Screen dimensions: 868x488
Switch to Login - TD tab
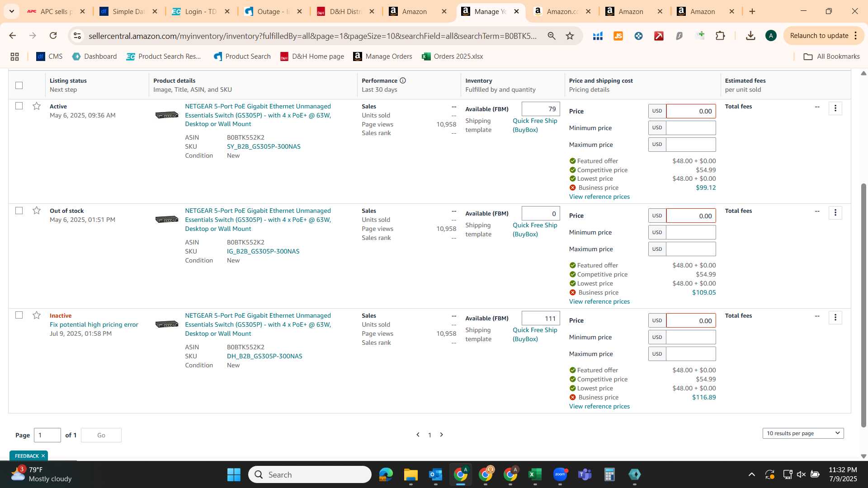click(201, 11)
